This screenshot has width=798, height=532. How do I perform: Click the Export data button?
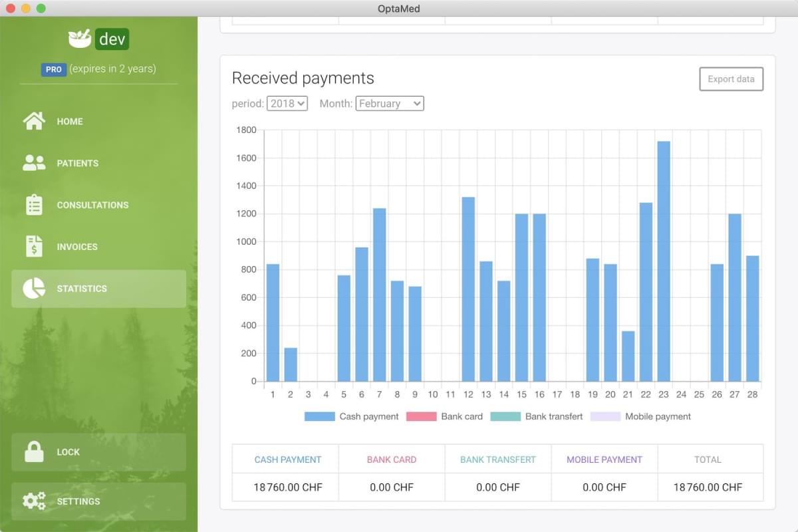pyautogui.click(x=731, y=78)
